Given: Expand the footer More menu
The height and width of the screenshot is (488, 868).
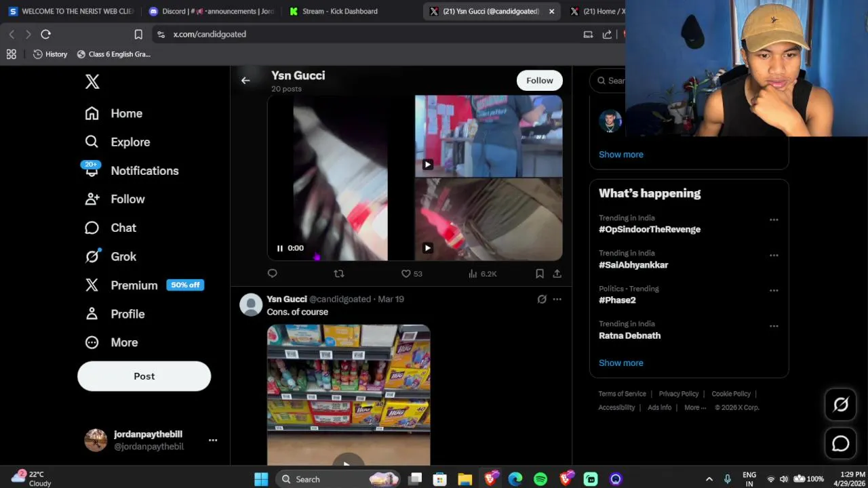Looking at the screenshot, I should [x=695, y=407].
